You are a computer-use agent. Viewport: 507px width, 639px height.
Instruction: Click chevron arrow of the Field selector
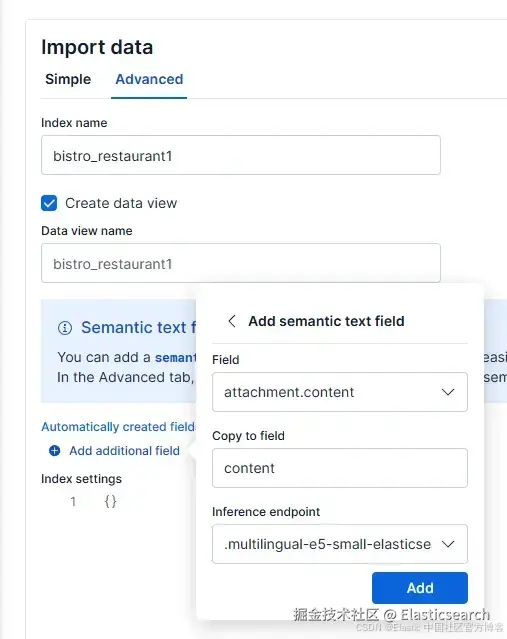(448, 392)
